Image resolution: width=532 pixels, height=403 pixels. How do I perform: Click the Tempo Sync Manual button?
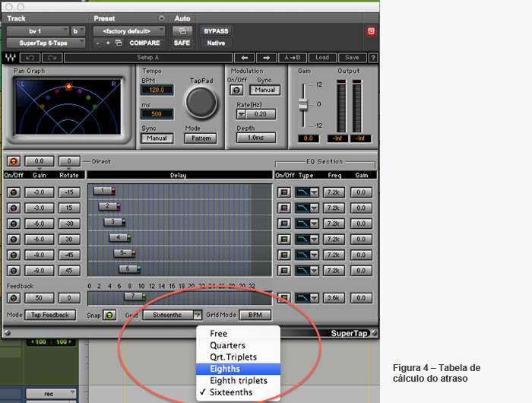pos(157,138)
